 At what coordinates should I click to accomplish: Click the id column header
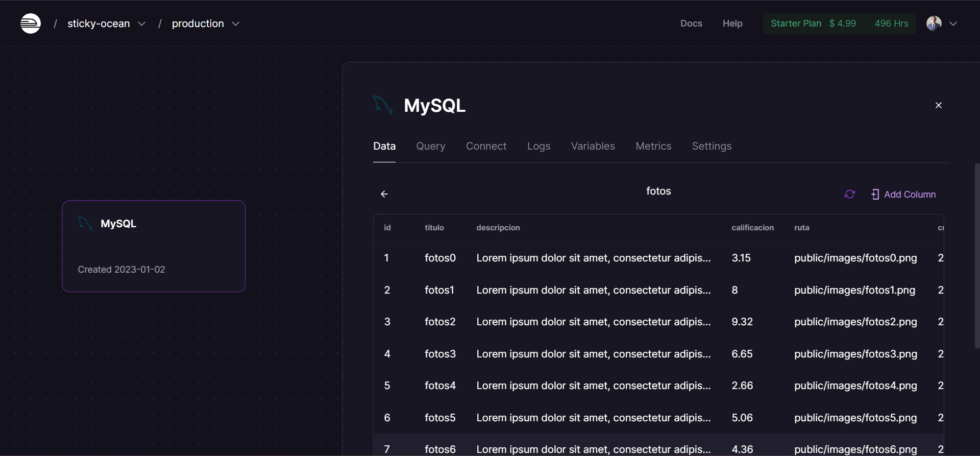[387, 228]
